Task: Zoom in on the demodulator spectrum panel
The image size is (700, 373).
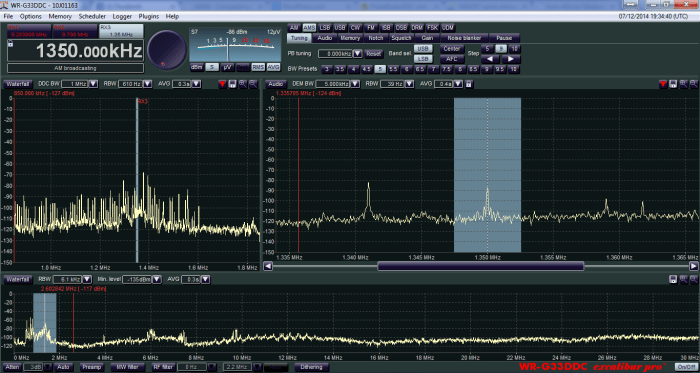Action: tap(683, 84)
